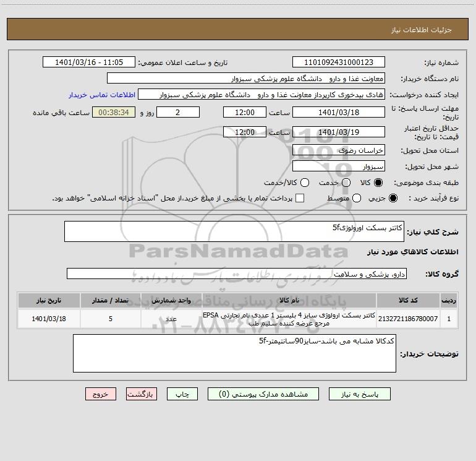The image size is (476, 461).
Task: Click the buyer organization name field
Action: coord(246,79)
